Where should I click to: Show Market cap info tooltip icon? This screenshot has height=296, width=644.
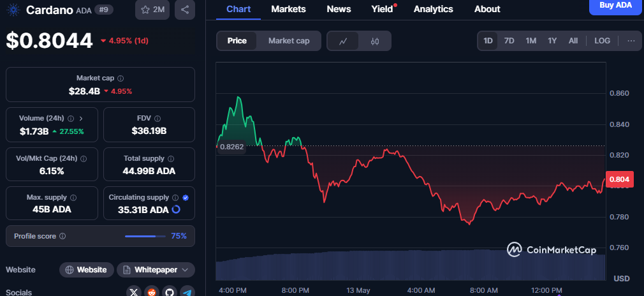coord(121,78)
